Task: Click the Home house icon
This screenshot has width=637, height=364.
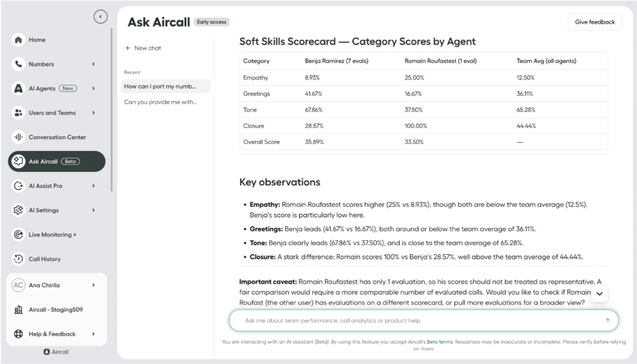Action: (x=19, y=40)
